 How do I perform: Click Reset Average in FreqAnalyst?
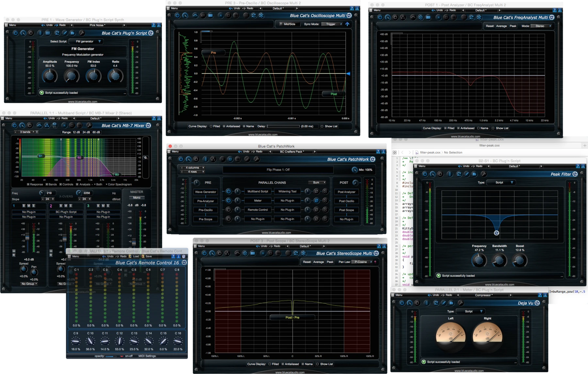501,26
